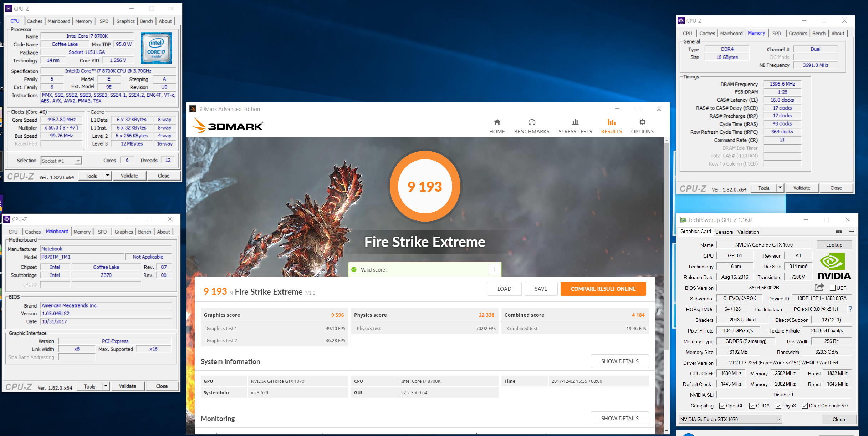Click the Bus Interface question mark in GPU-Z

click(x=850, y=309)
